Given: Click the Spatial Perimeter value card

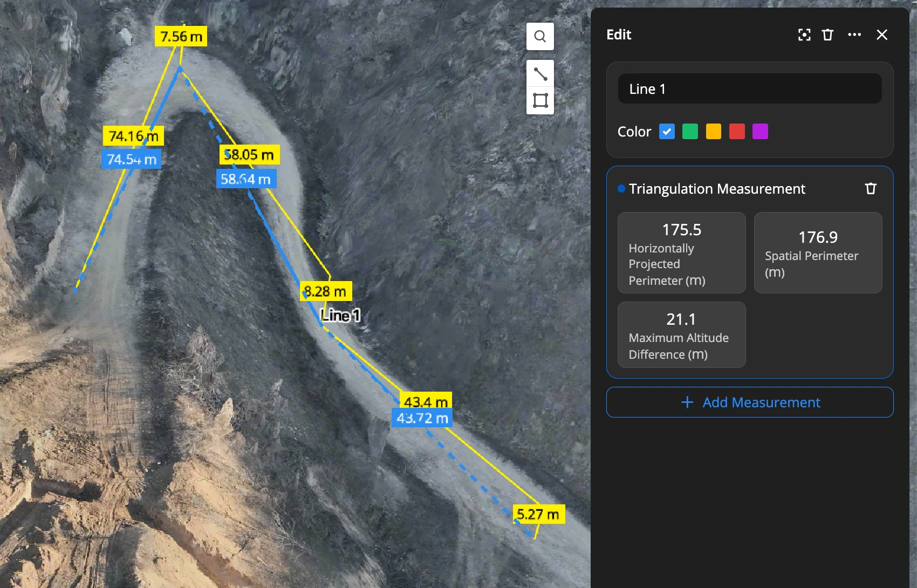Looking at the screenshot, I should point(818,252).
